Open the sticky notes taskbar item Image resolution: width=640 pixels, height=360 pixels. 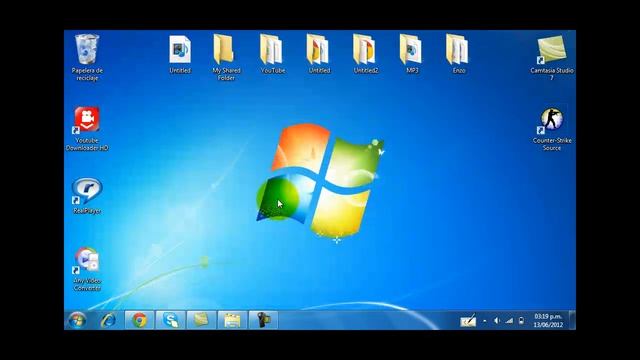[201, 320]
